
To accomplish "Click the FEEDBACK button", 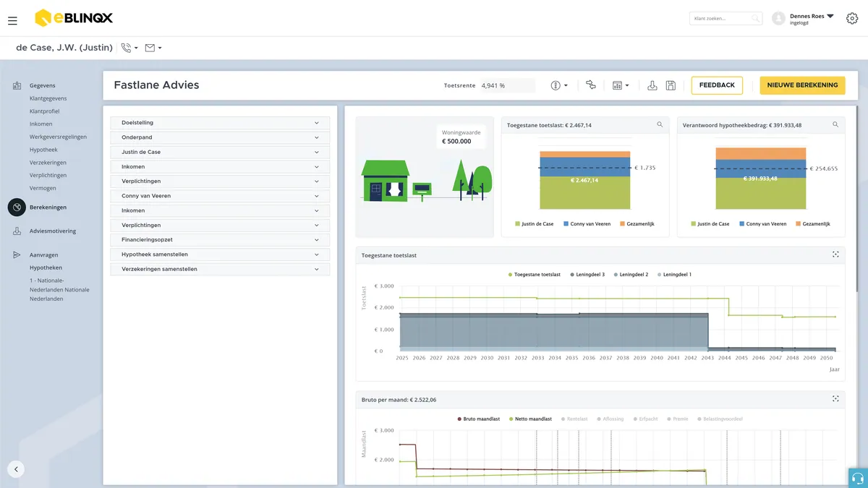I will tap(717, 85).
